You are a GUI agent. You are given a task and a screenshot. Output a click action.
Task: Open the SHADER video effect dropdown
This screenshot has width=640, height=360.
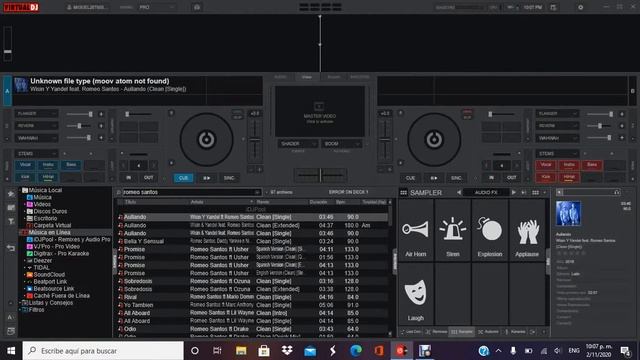click(298, 144)
